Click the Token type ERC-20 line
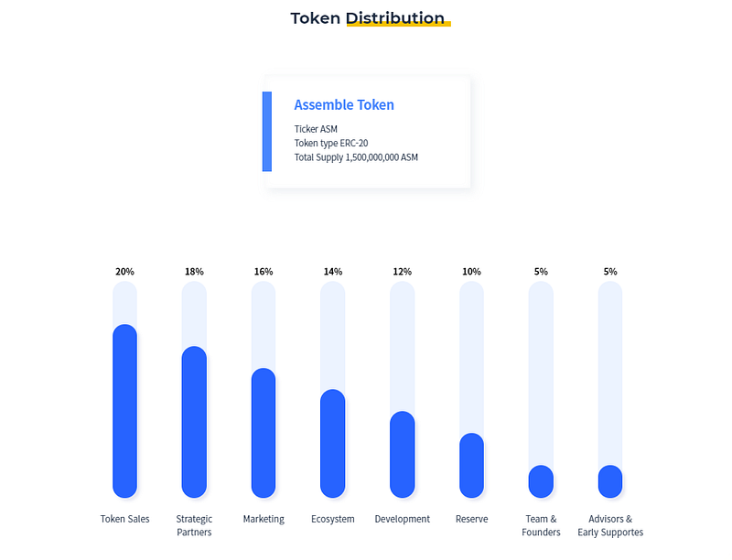The image size is (732, 560). [331, 143]
